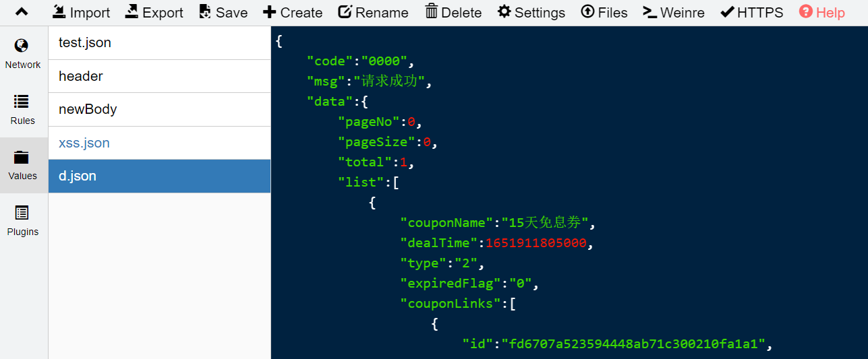Rename the selected value
Screen dimensions: 868x359
pyautogui.click(x=373, y=12)
